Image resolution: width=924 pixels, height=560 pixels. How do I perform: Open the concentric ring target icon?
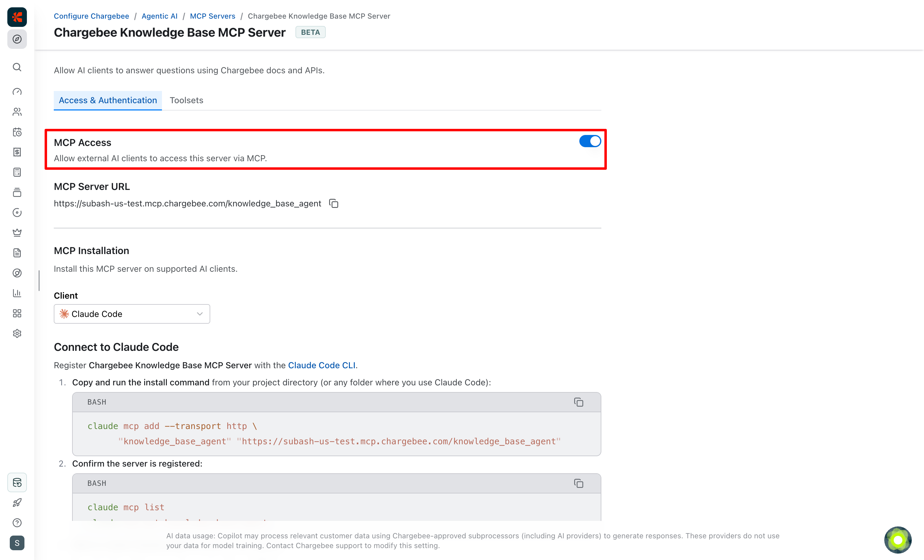17,273
